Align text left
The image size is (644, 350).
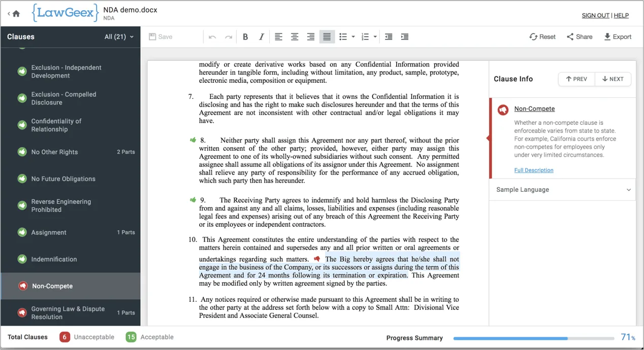[278, 37]
